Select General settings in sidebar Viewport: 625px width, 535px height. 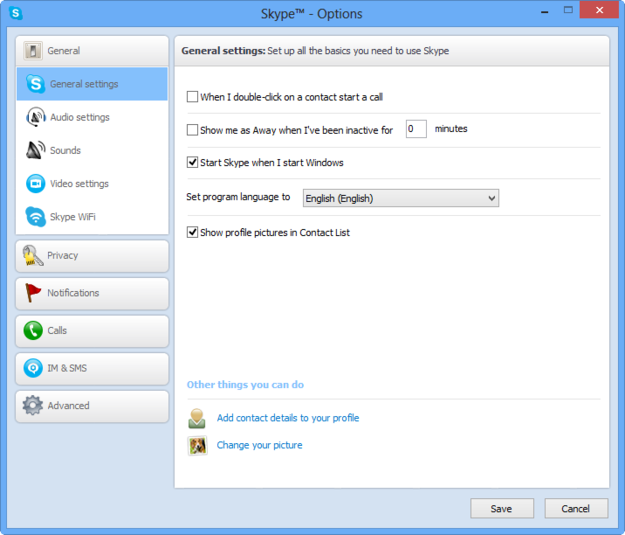92,84
